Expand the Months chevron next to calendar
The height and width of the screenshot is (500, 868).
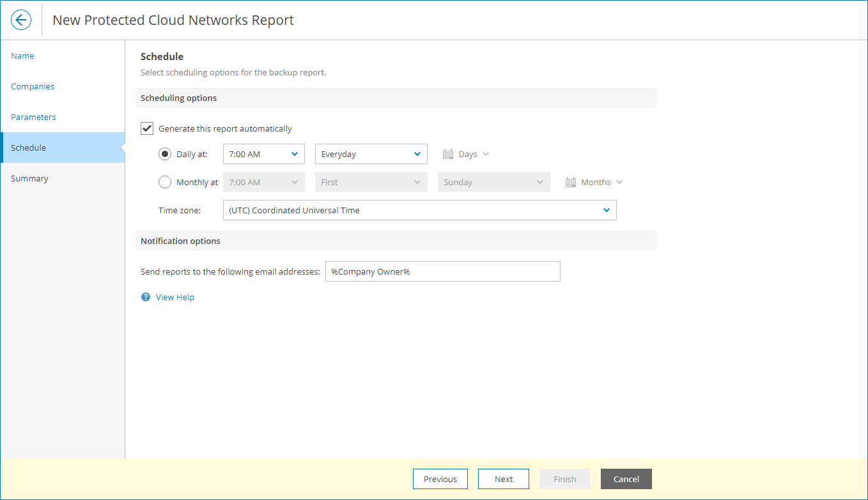[619, 181]
